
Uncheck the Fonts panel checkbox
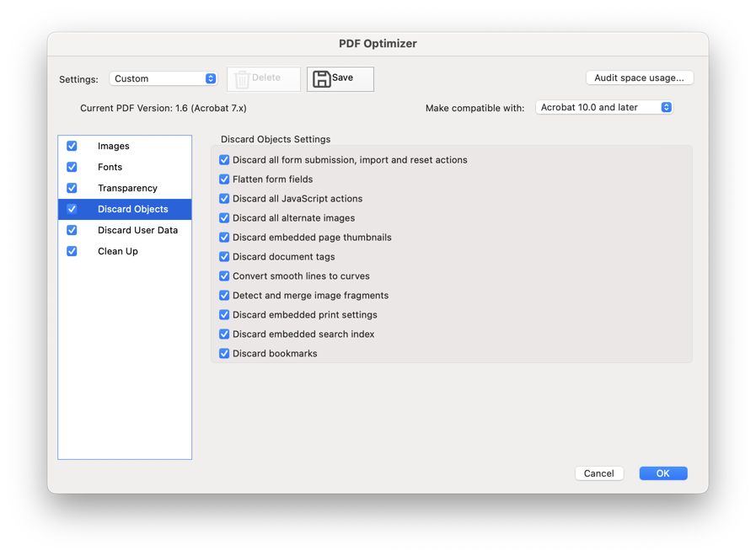click(72, 167)
